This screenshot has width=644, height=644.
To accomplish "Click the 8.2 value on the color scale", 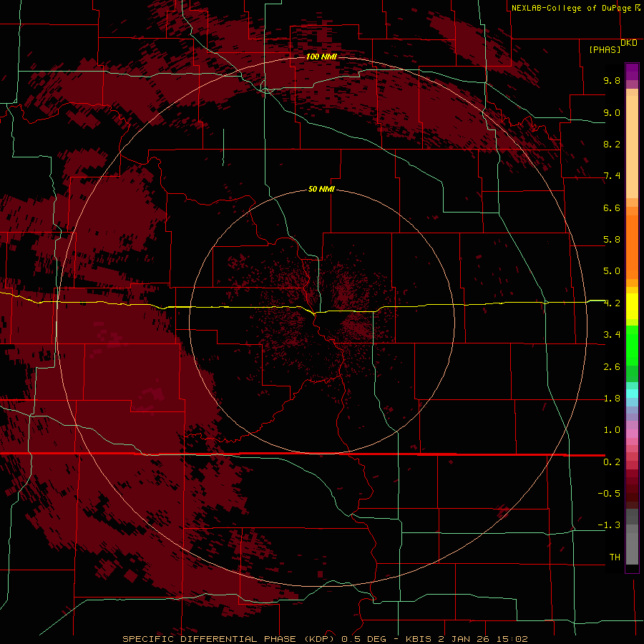I will click(x=612, y=144).
